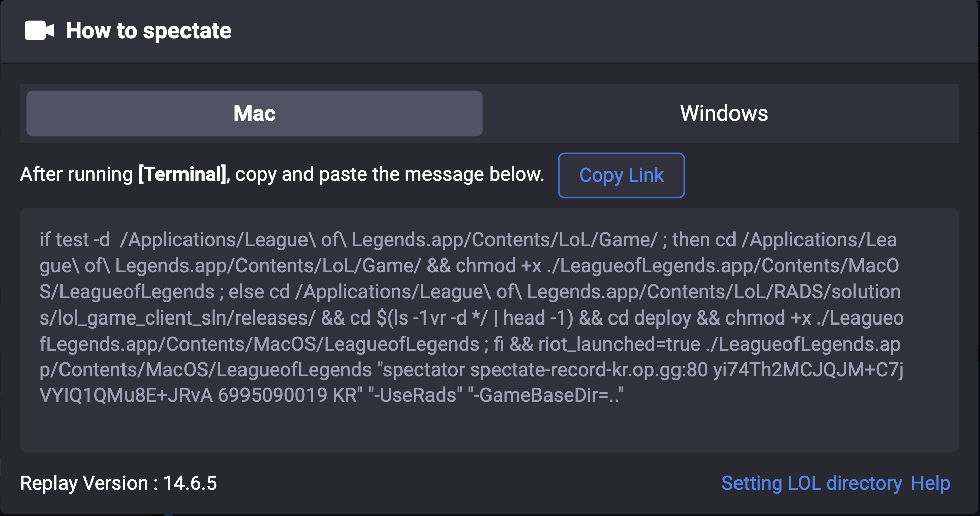Switch to the Windows tab
The height and width of the screenshot is (516, 980).
[723, 113]
